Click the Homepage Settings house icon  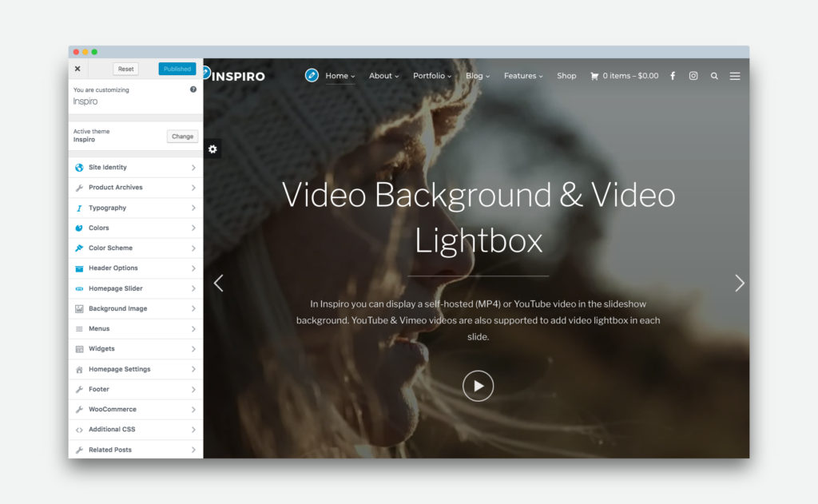click(79, 369)
